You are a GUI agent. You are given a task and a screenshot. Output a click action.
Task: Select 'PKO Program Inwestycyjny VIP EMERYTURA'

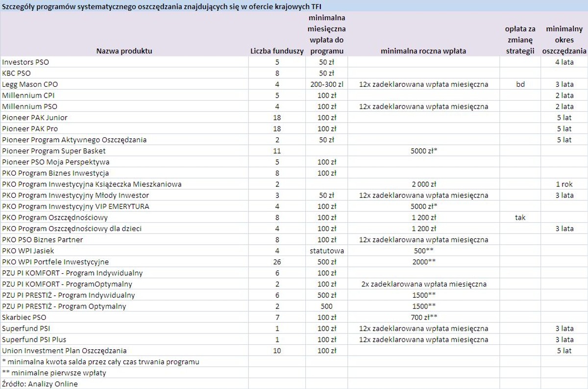click(x=75, y=206)
